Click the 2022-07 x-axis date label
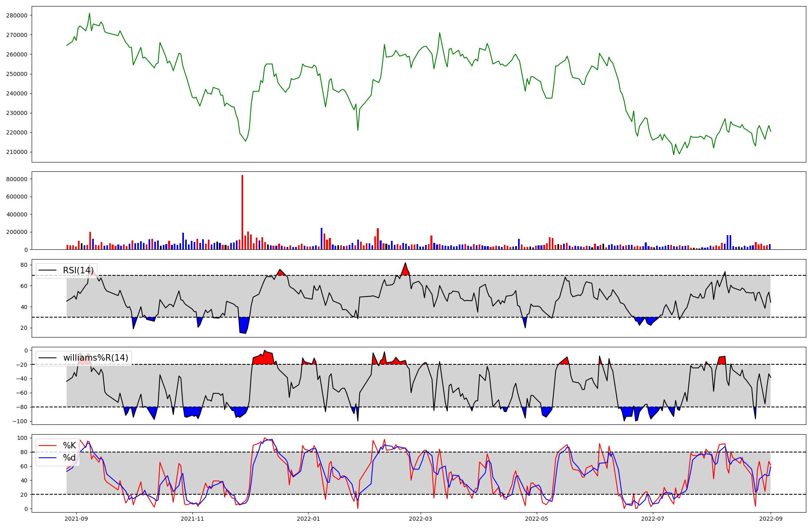Image resolution: width=812 pixels, height=528 pixels. (653, 519)
